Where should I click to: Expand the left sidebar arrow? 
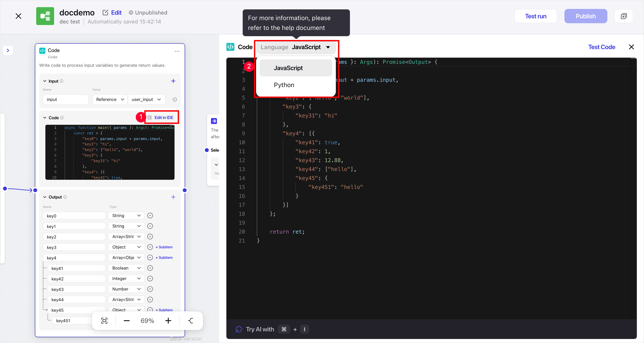8,50
